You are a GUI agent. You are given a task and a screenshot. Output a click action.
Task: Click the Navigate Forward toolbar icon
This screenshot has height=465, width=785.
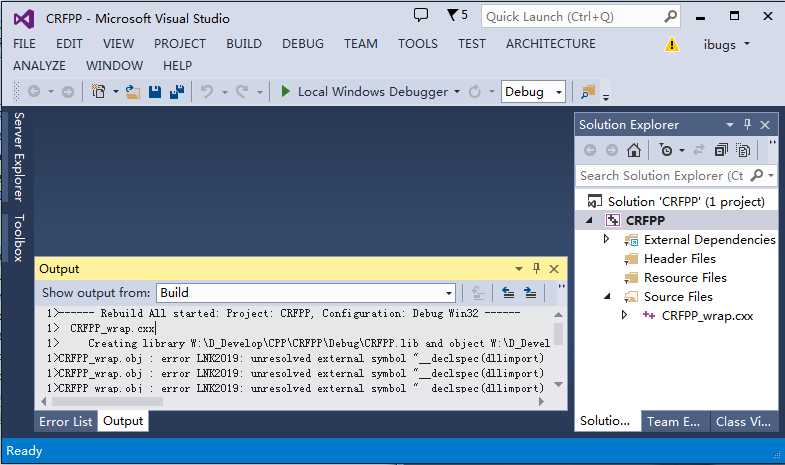pyautogui.click(x=68, y=92)
